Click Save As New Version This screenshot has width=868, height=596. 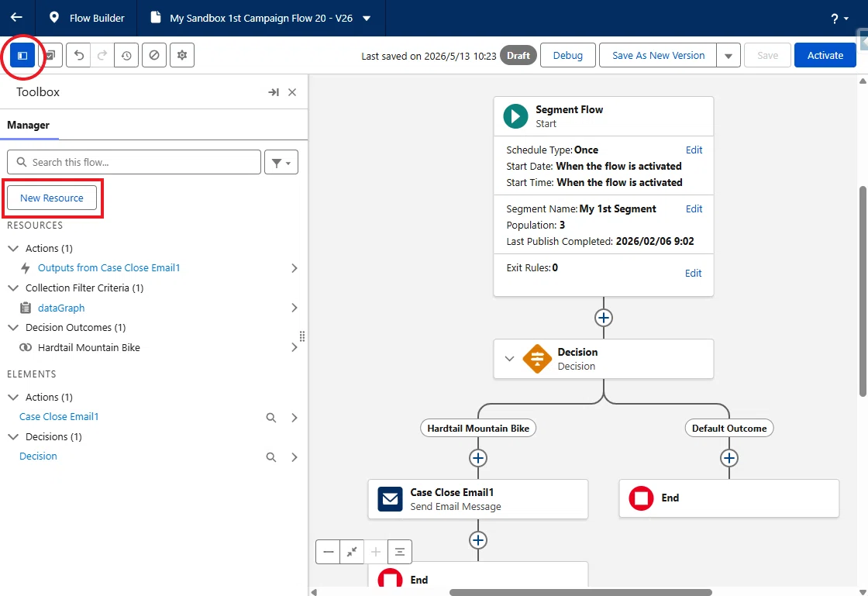[658, 55]
